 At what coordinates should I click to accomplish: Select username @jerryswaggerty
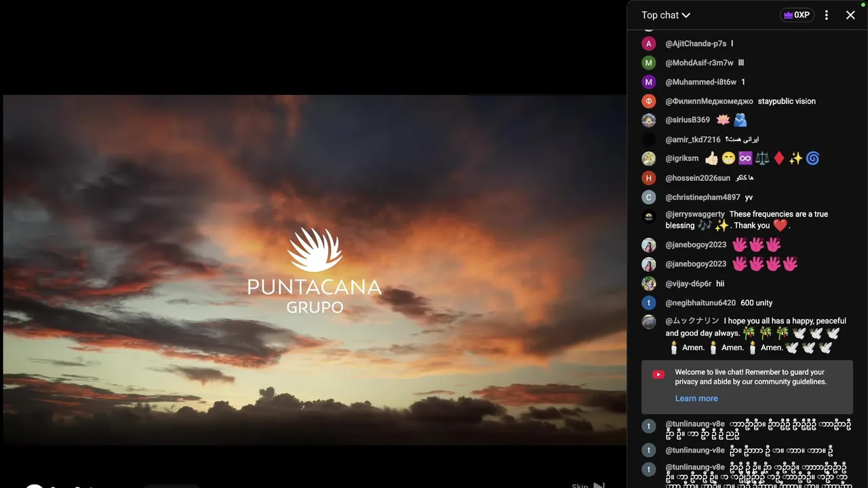695,214
